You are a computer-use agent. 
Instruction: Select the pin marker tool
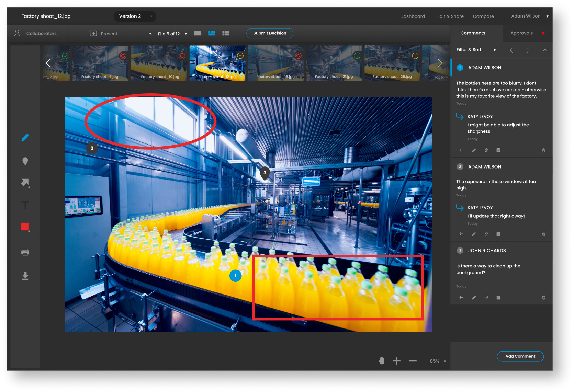(25, 161)
